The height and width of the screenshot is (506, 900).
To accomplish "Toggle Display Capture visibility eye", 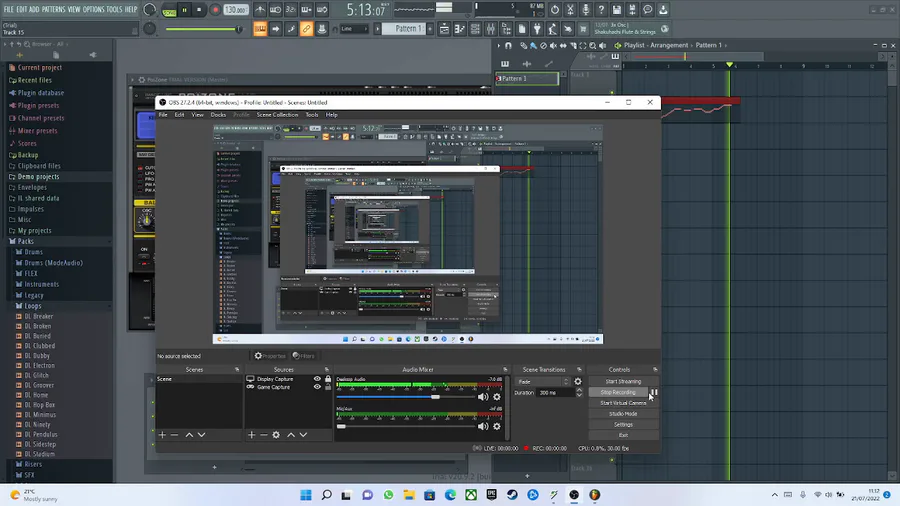I will (x=317, y=379).
